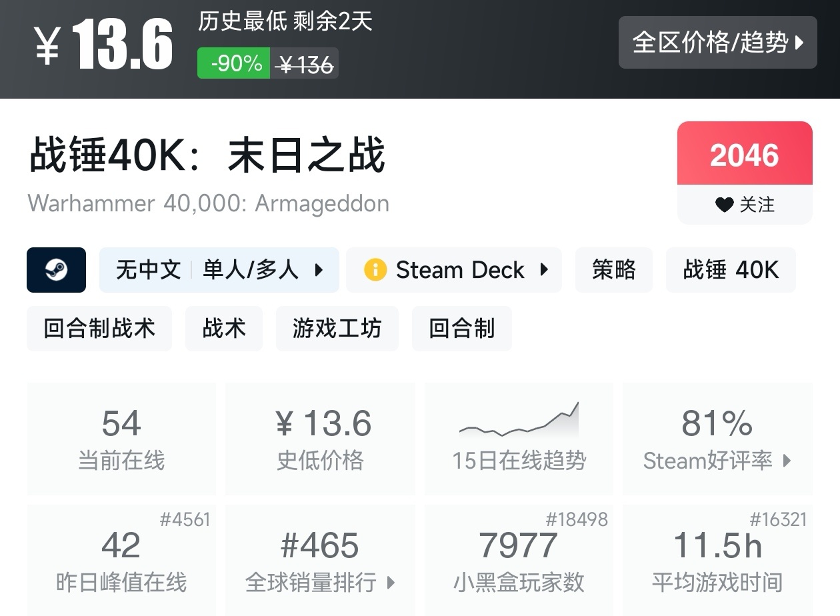Viewport: 840px width, 616px height.
Task: Select the 回合制战术 tag
Action: click(99, 329)
